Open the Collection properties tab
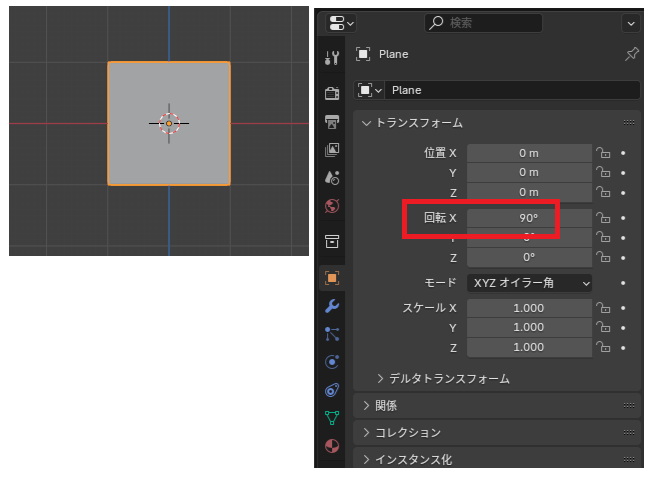The image size is (652, 479). [332, 241]
